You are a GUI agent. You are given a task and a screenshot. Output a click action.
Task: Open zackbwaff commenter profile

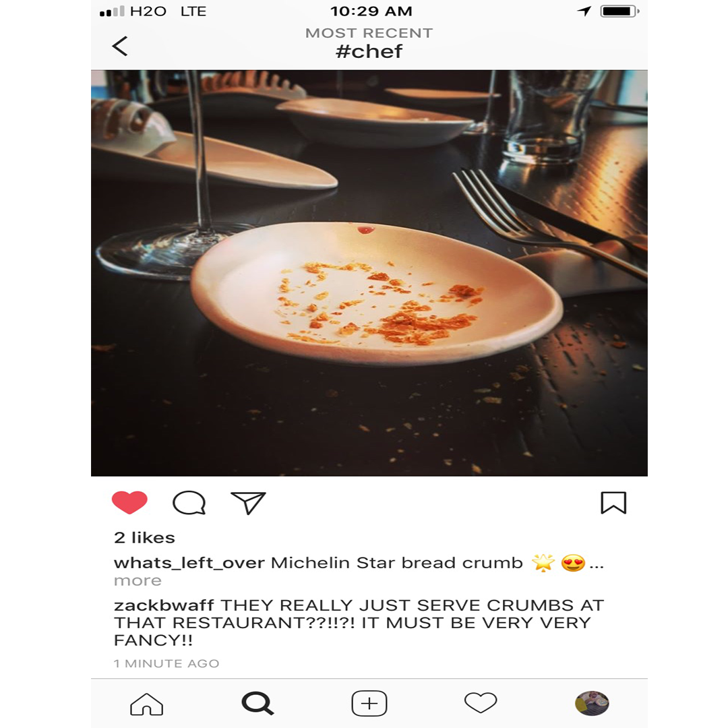tap(164, 605)
